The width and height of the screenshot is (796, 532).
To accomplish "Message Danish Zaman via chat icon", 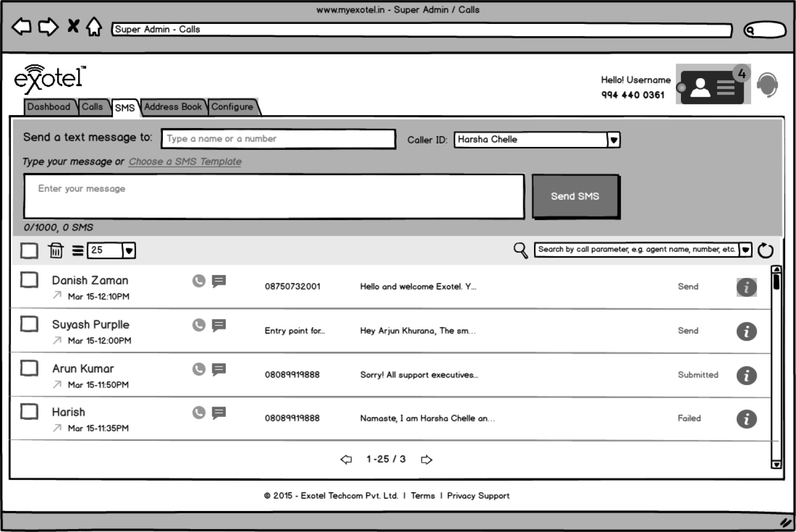I will (219, 281).
